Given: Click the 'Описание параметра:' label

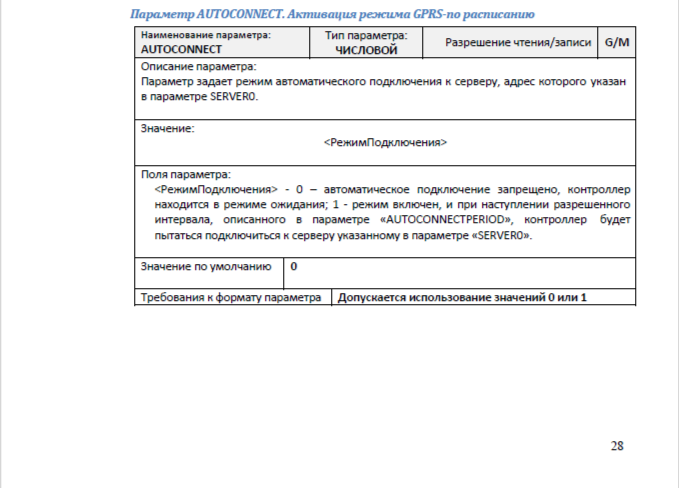Looking at the screenshot, I should (x=192, y=66).
